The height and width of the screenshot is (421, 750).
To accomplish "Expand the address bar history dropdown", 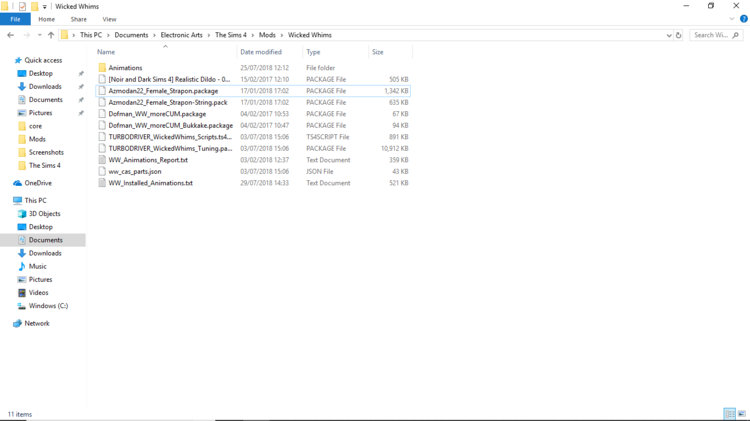I will point(669,35).
